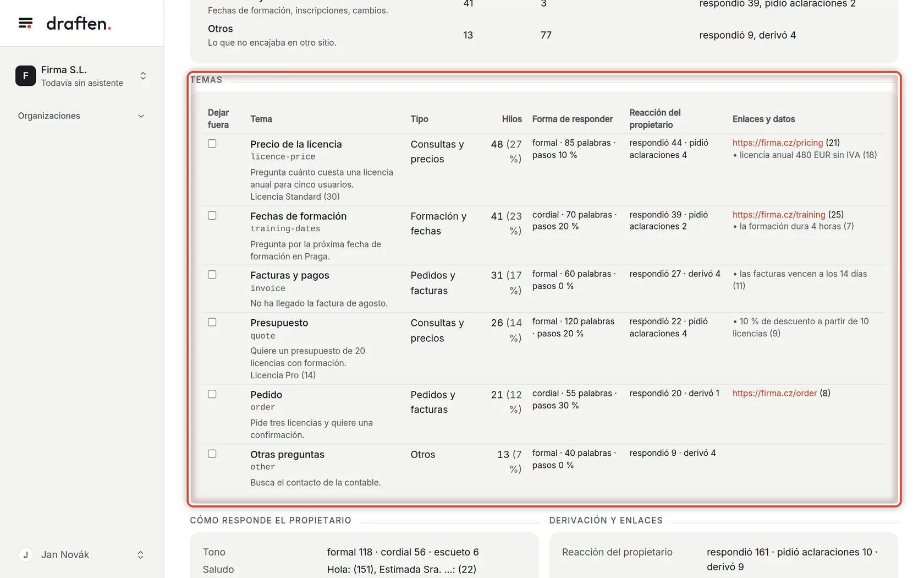This screenshot has width=924, height=578.
Task: Click the 31 (17 %) thread count
Action: 507,282
